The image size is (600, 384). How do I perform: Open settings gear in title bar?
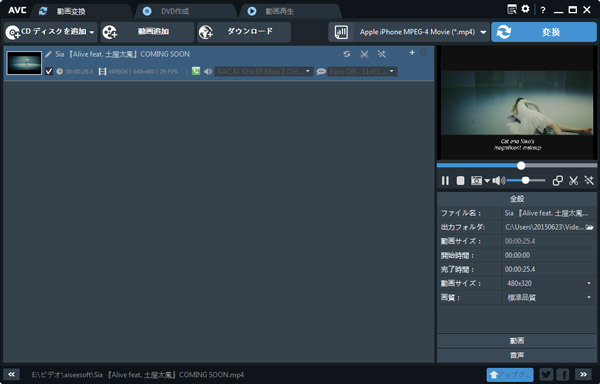(x=525, y=9)
